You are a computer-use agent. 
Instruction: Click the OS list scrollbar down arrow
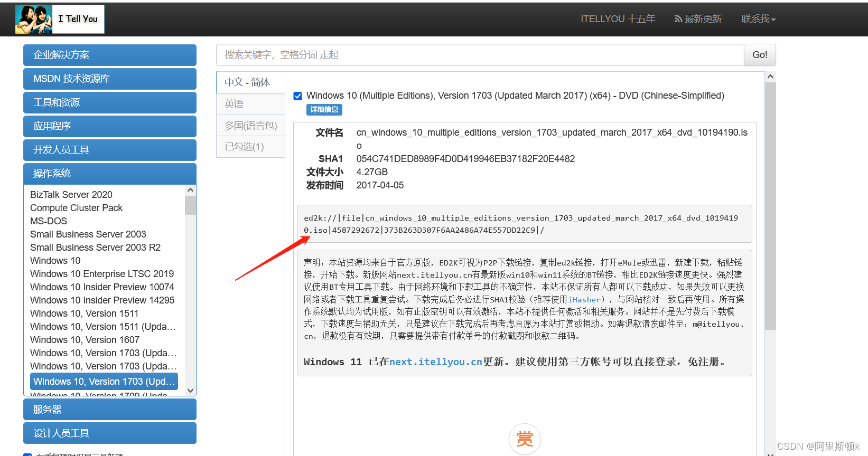click(191, 391)
